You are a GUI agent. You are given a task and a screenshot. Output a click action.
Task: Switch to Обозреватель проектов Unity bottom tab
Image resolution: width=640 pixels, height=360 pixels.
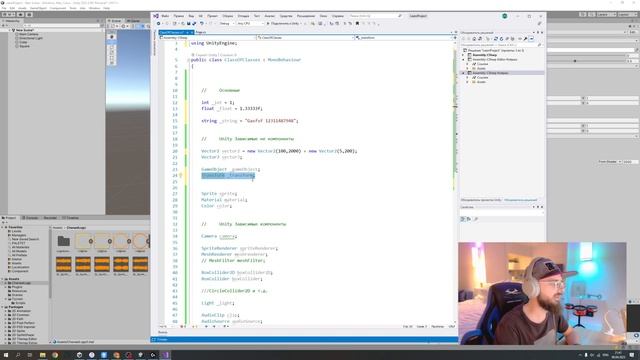coord(481,200)
